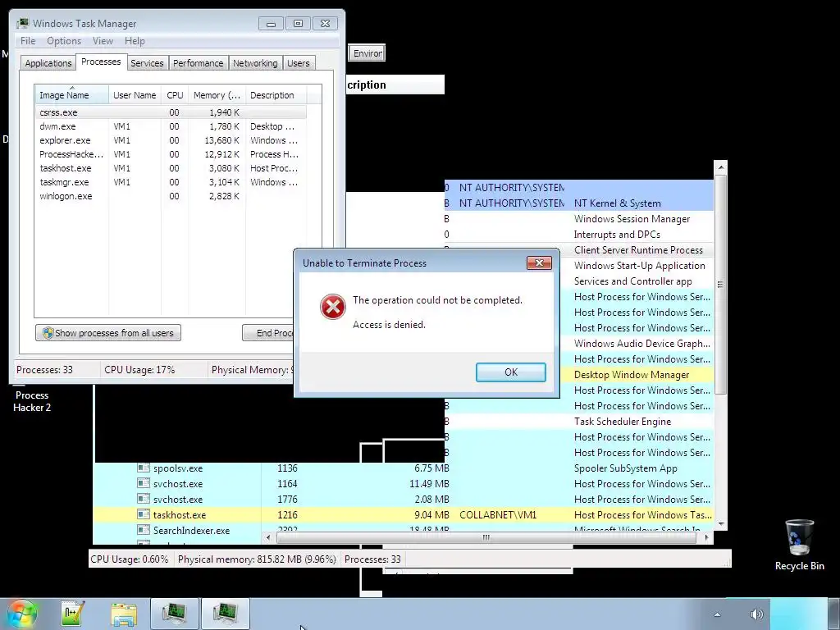Select Task Scheduler Engine description row
The width and height of the screenshot is (840, 630).
click(x=579, y=421)
